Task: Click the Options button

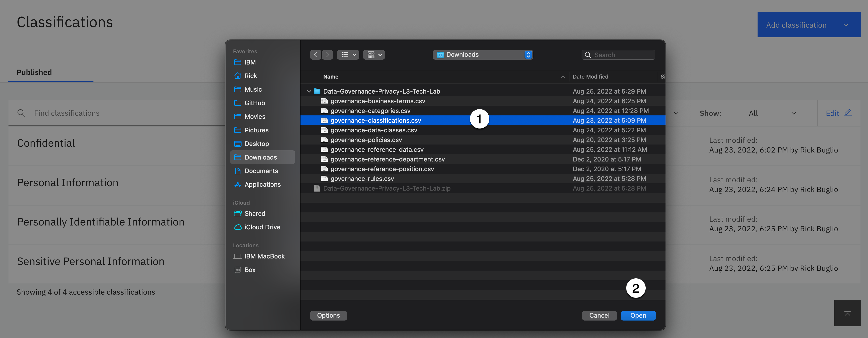Action: click(x=328, y=315)
